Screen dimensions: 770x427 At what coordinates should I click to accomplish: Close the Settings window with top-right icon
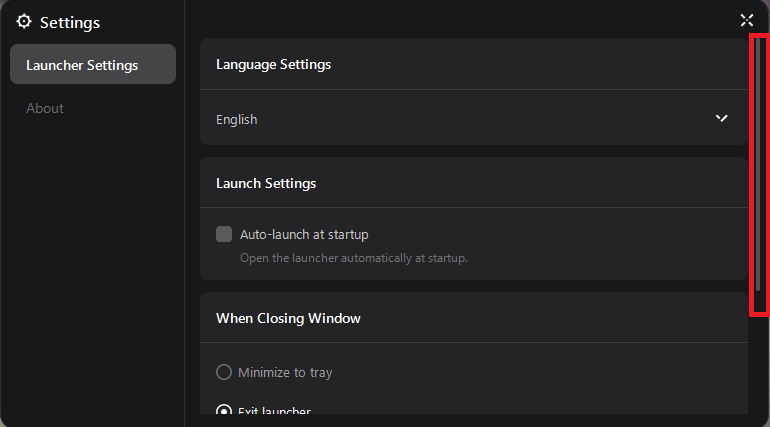coord(746,20)
